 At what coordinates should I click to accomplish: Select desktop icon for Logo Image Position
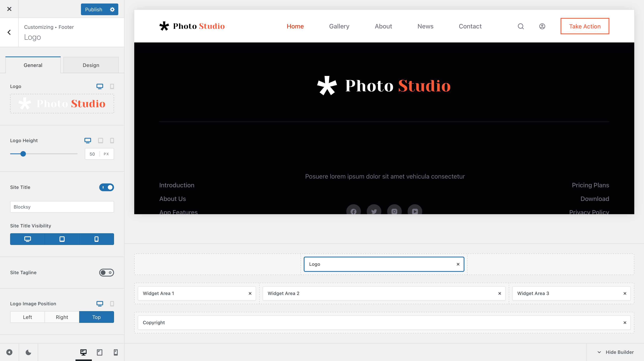[100, 303]
